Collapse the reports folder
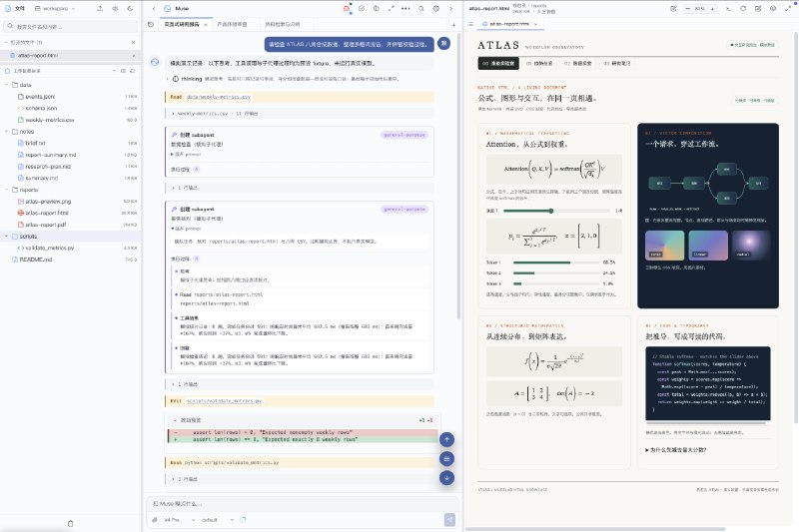Viewport: 799px width, 532px height. point(7,190)
